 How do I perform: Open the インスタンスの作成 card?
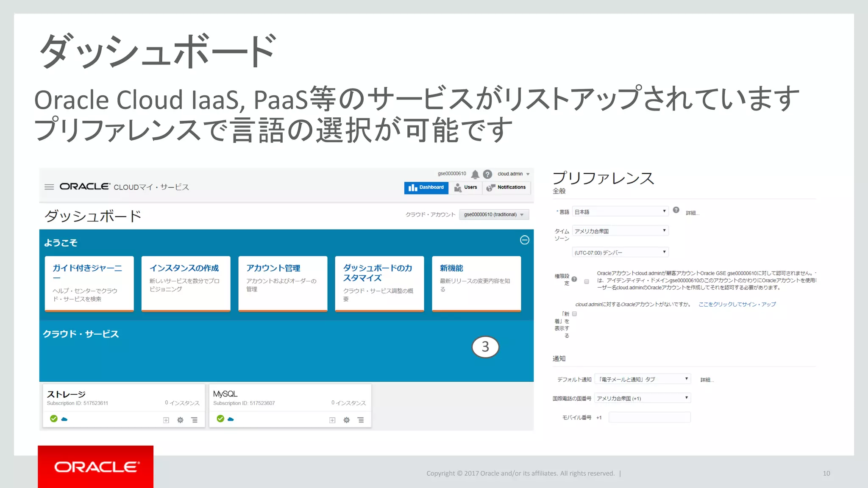(186, 283)
